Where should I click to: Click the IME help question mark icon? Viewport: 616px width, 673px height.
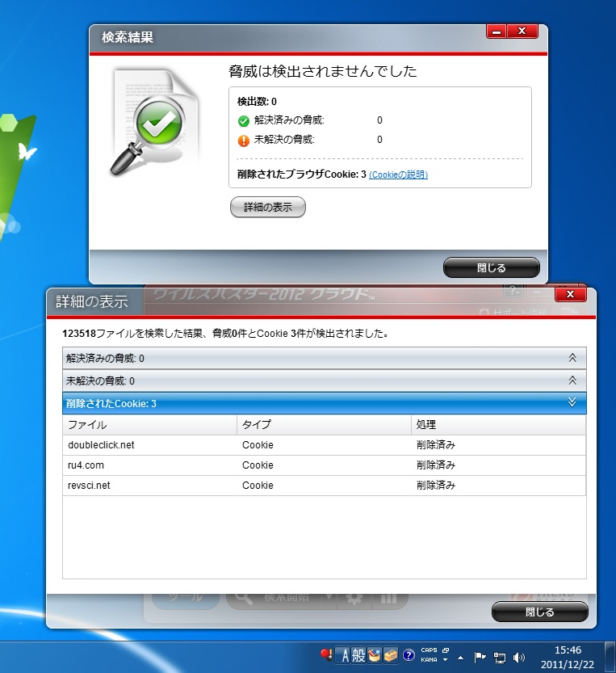[x=409, y=655]
